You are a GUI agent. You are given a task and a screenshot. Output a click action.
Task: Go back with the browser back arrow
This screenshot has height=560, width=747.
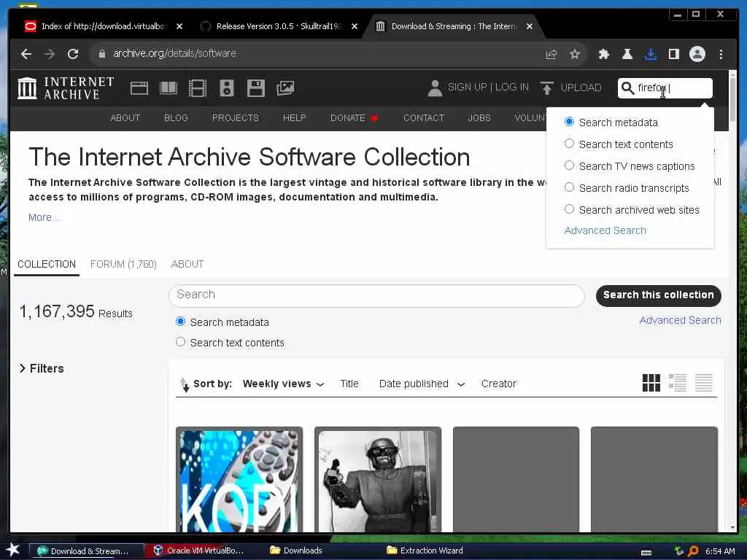[26, 54]
